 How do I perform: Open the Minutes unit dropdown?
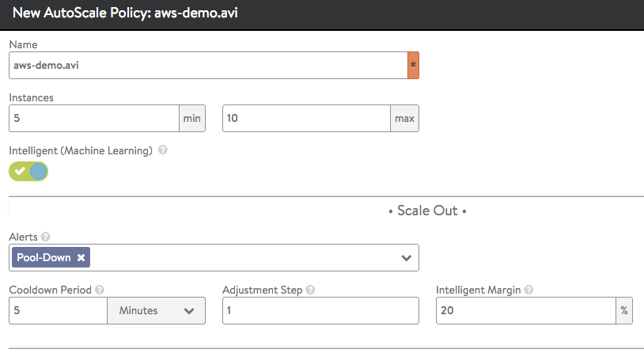pyautogui.click(x=156, y=311)
